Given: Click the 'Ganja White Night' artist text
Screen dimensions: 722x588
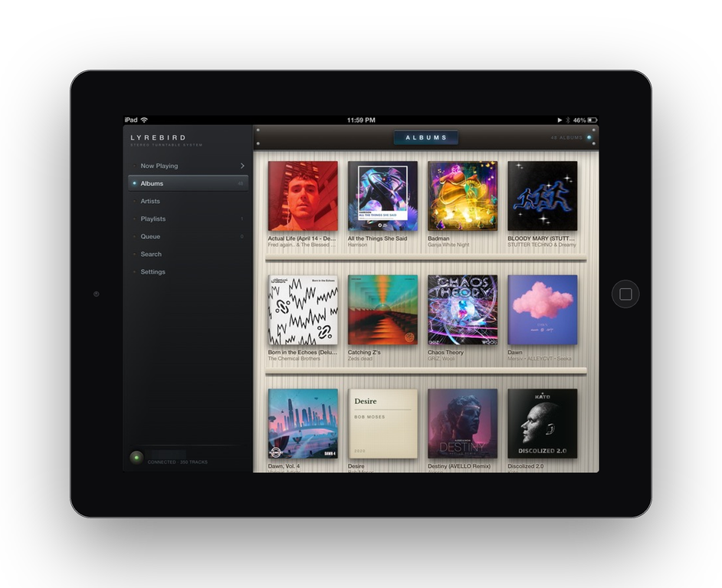Looking at the screenshot, I should tap(448, 245).
